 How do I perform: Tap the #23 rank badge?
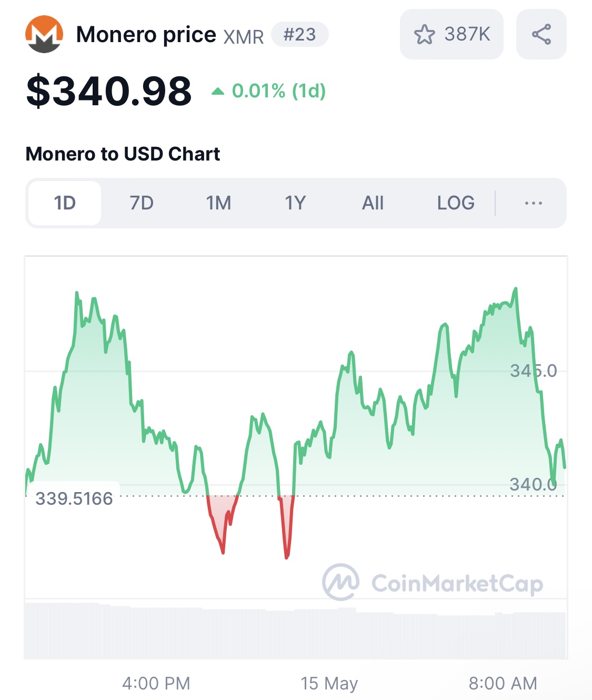pos(300,35)
